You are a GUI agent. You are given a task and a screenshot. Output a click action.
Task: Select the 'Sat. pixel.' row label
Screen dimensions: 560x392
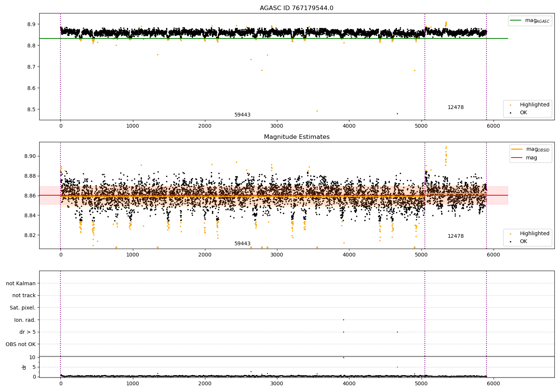coord(22,308)
